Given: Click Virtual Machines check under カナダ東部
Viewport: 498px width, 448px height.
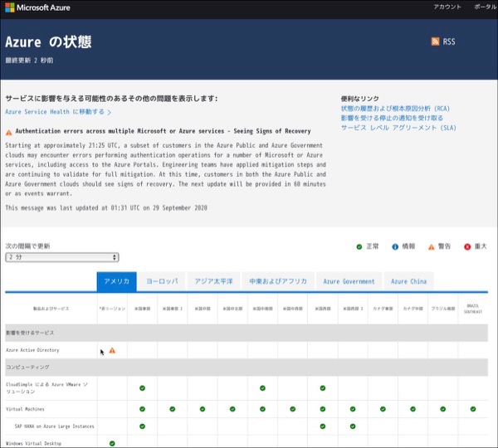Looking at the screenshot, I should tap(383, 409).
